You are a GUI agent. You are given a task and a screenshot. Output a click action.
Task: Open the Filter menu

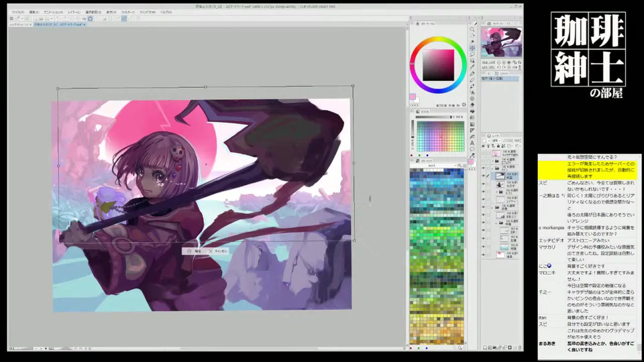click(x=128, y=12)
